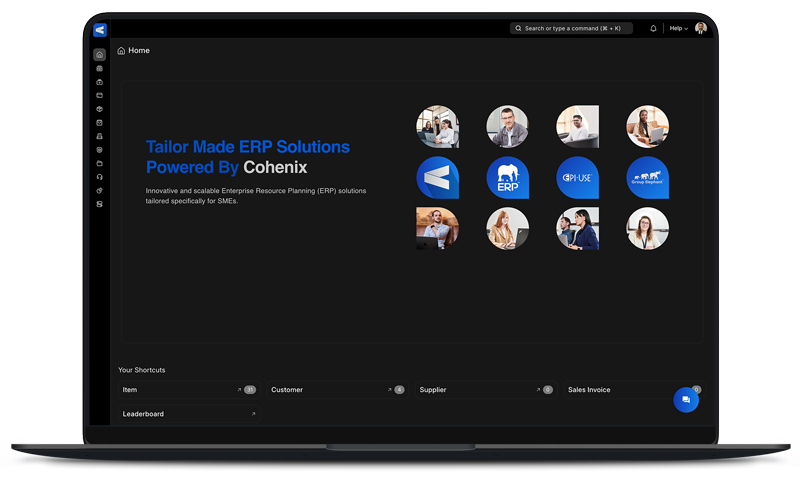This screenshot has height=478, width=800.
Task: Select the photo of woman with laptop on sofa
Action: [x=647, y=127]
